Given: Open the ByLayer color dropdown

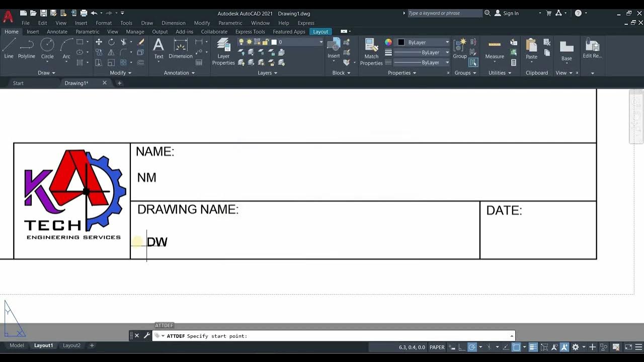Looking at the screenshot, I should pos(447,42).
